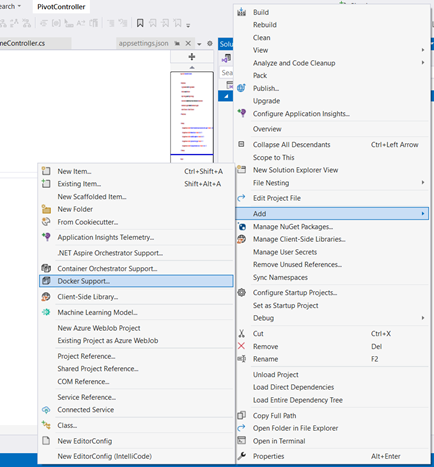Click Manage Client-Side Libraries icon
The width and height of the screenshot is (434, 467).
[241, 239]
